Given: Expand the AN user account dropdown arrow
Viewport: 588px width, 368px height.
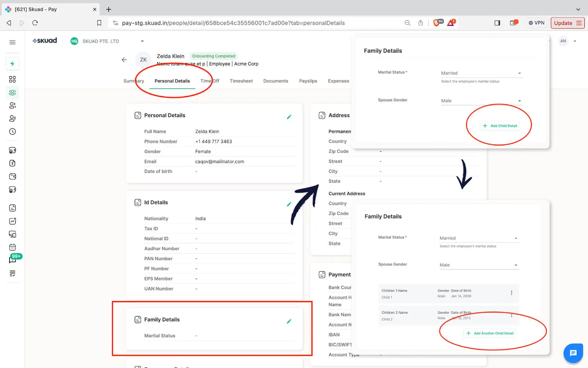Looking at the screenshot, I should (x=575, y=41).
